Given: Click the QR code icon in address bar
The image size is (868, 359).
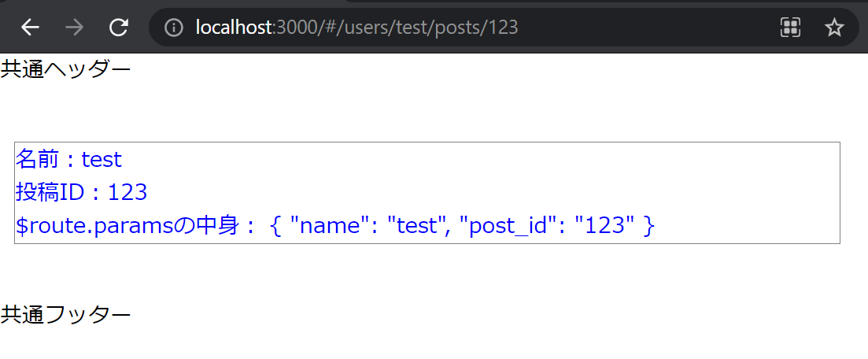Looking at the screenshot, I should [789, 28].
